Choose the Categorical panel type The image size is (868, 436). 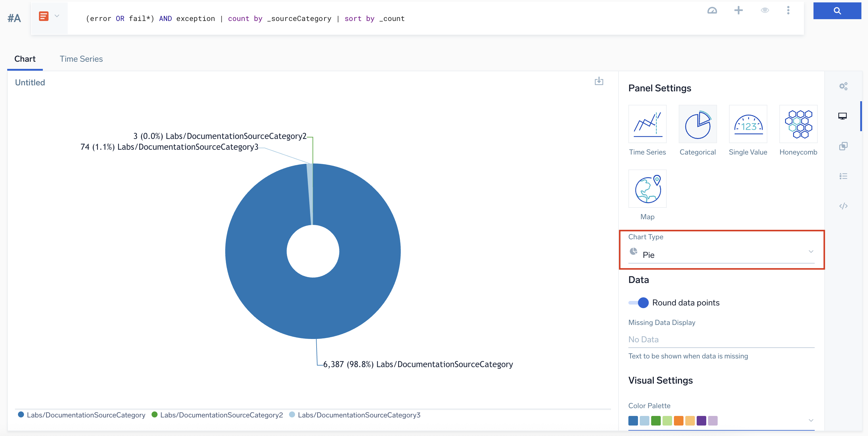pos(697,124)
